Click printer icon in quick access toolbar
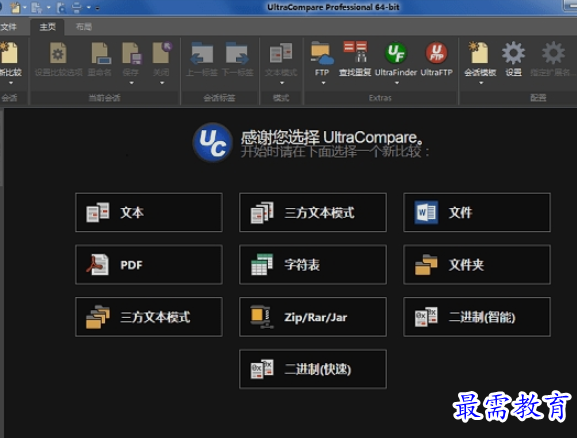The height and width of the screenshot is (438, 577). click(77, 7)
